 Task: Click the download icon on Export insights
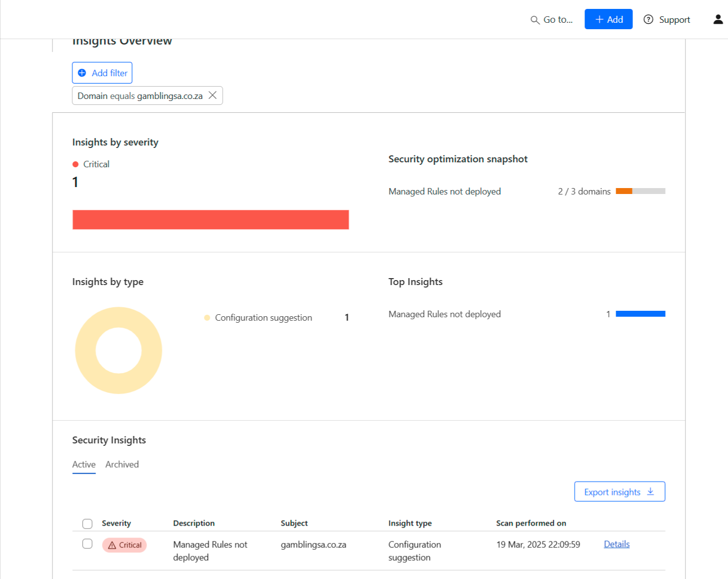650,491
